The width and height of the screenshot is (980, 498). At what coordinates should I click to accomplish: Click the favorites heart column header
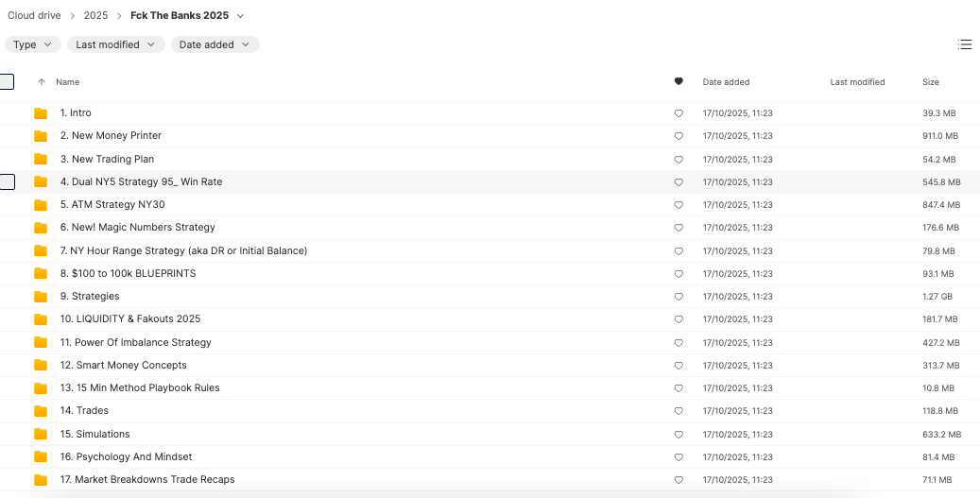pyautogui.click(x=679, y=82)
